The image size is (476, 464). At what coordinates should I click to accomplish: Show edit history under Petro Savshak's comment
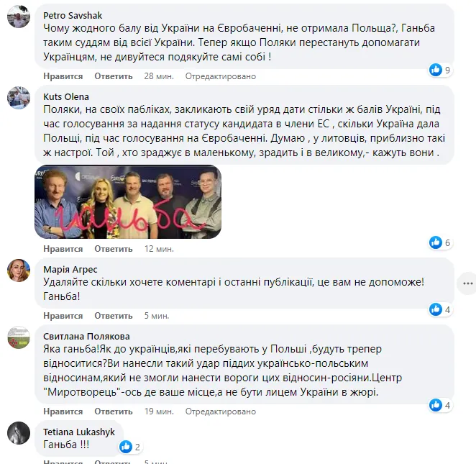click(x=221, y=76)
